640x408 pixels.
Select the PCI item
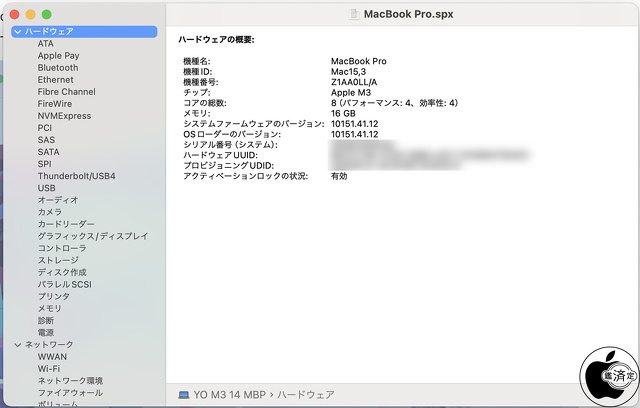45,128
